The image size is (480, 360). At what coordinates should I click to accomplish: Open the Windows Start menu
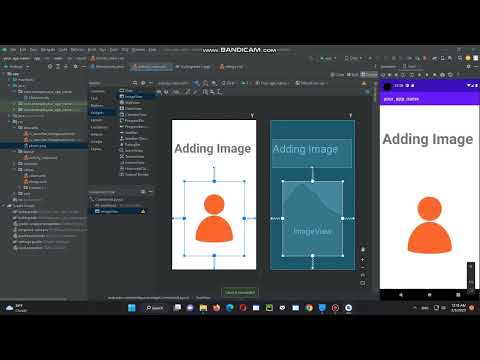(x=132, y=308)
